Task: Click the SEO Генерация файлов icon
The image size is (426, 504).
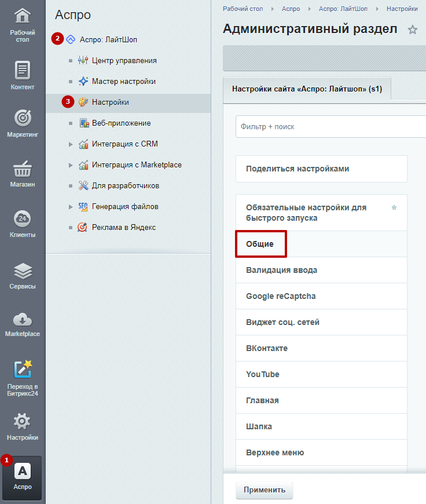Action: [83, 207]
